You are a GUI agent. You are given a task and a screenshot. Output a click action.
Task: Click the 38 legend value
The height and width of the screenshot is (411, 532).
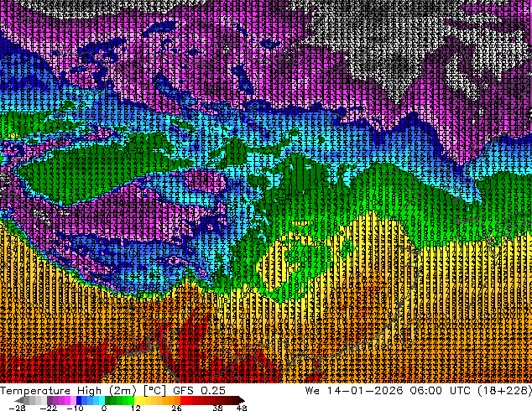click(x=218, y=408)
